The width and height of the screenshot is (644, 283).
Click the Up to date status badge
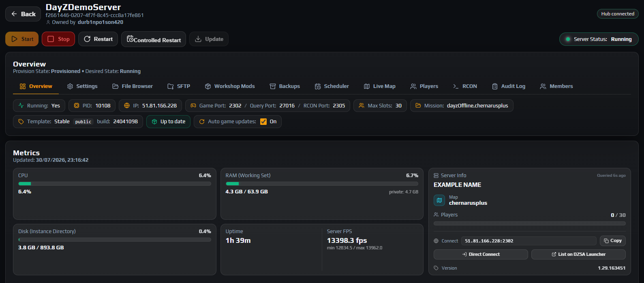(168, 122)
